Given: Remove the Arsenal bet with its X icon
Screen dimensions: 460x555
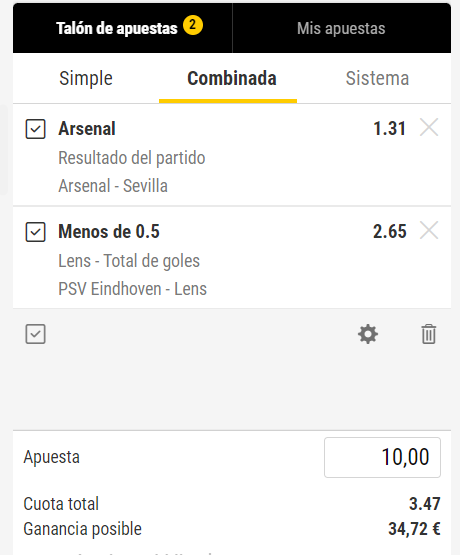Looking at the screenshot, I should pyautogui.click(x=429, y=127).
